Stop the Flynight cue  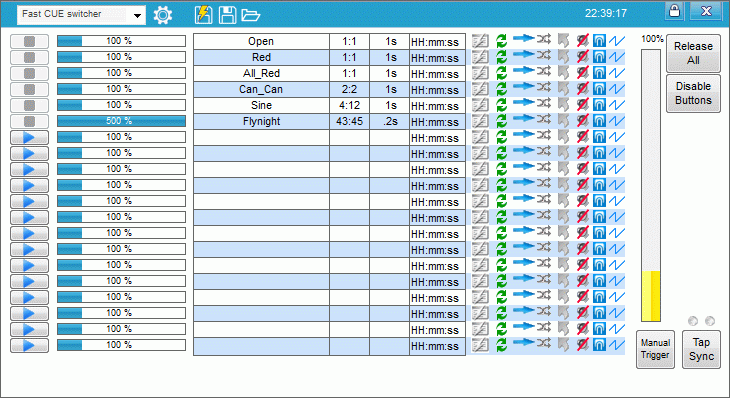point(29,121)
